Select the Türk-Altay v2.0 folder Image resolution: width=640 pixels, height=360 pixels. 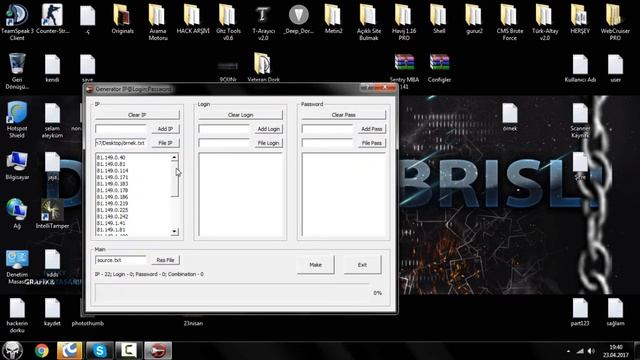[544, 21]
